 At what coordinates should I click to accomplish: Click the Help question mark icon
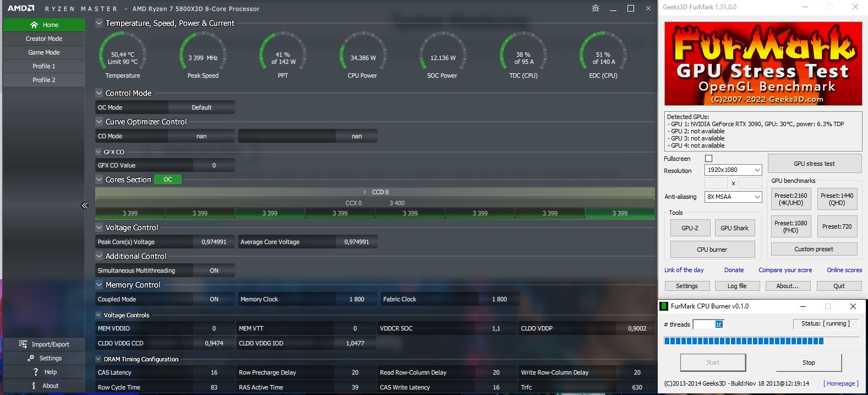[x=36, y=372]
